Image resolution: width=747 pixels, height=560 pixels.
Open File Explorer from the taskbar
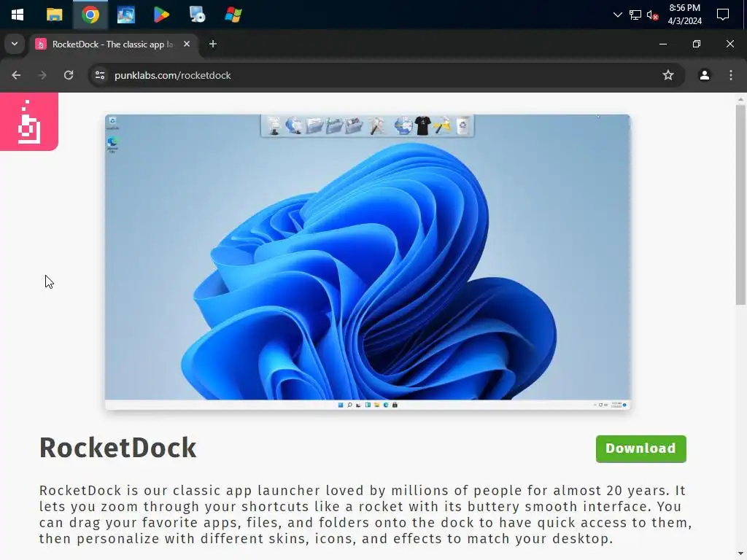(54, 15)
